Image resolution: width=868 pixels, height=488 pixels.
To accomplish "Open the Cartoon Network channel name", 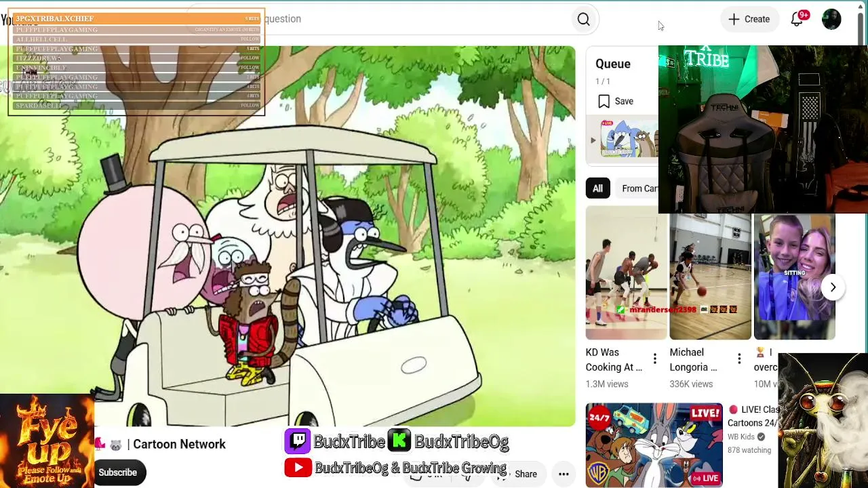I will (179, 444).
